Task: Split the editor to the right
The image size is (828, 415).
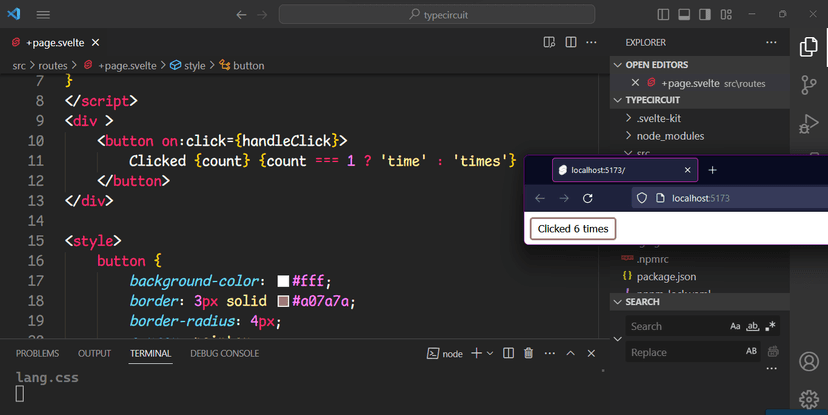Action: tap(571, 43)
